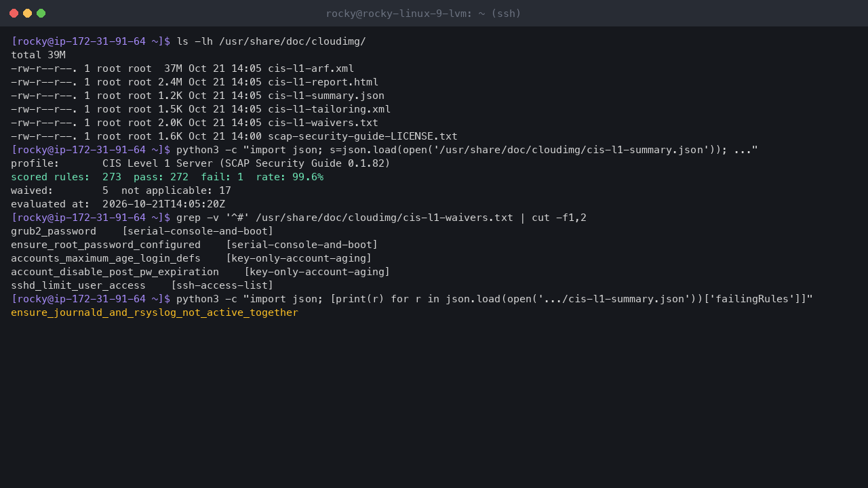Click the grep -v waivers command text
The height and width of the screenshot is (488, 868).
click(381, 218)
